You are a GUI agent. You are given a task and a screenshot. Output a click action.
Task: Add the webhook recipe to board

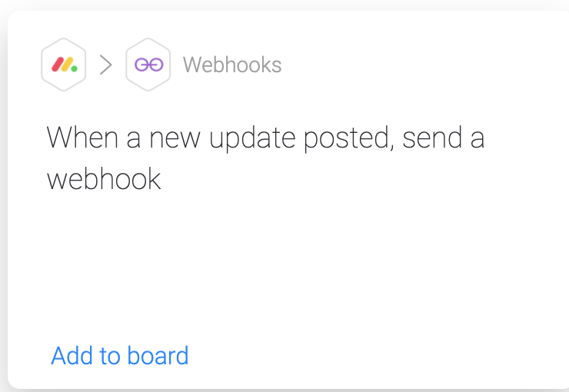(x=120, y=355)
